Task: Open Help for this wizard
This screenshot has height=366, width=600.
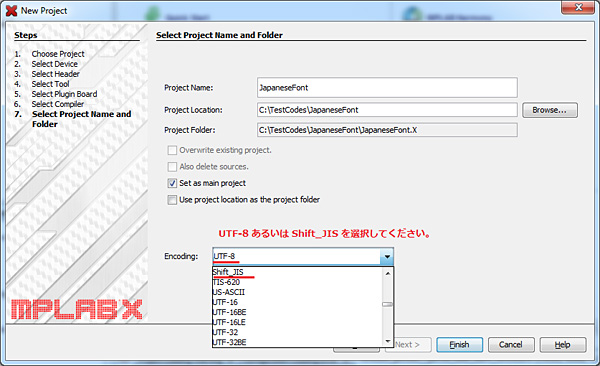Action: coord(562,345)
